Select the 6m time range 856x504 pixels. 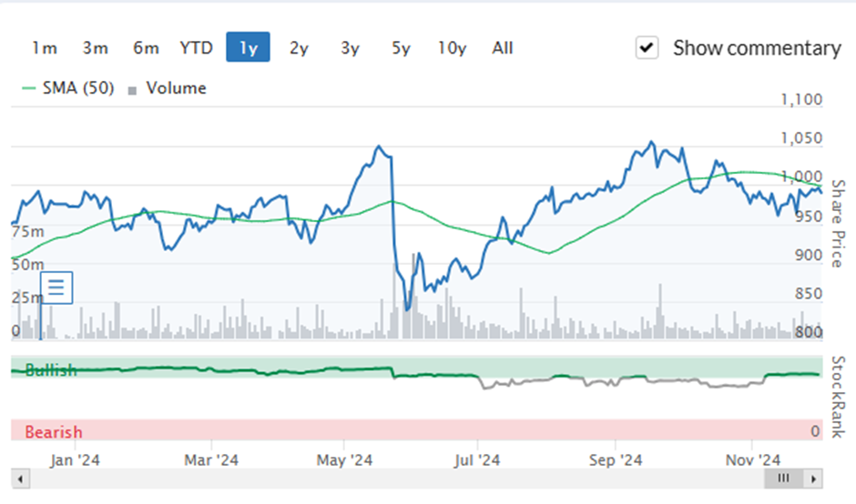146,48
